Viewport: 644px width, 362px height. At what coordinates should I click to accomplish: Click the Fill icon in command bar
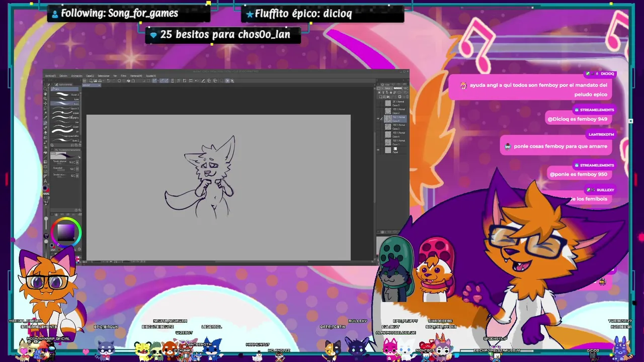click(x=128, y=81)
